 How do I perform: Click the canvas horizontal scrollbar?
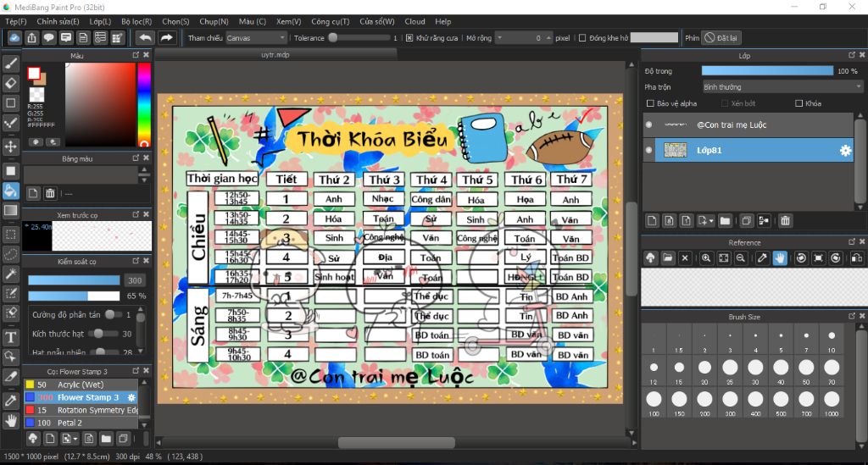coord(396,443)
